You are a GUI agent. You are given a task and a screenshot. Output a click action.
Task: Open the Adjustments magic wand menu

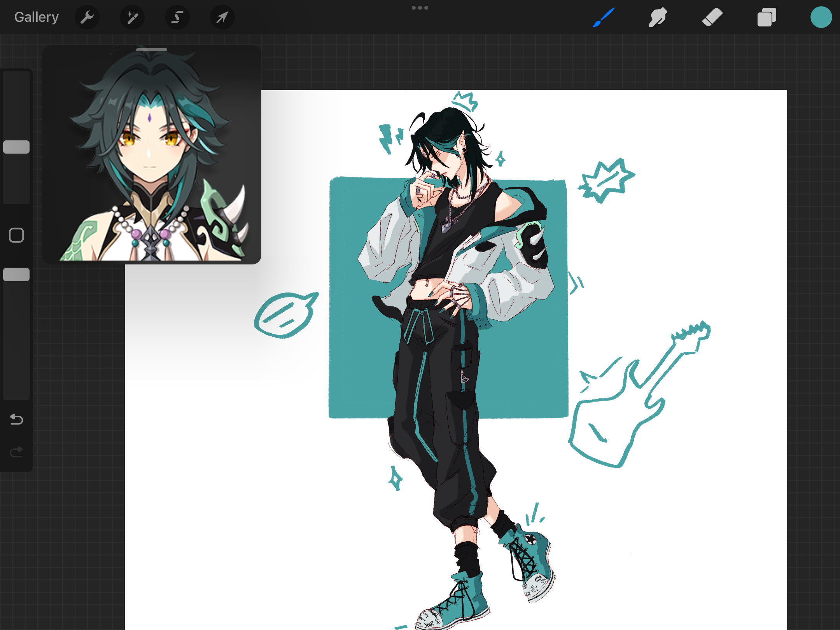(x=132, y=17)
